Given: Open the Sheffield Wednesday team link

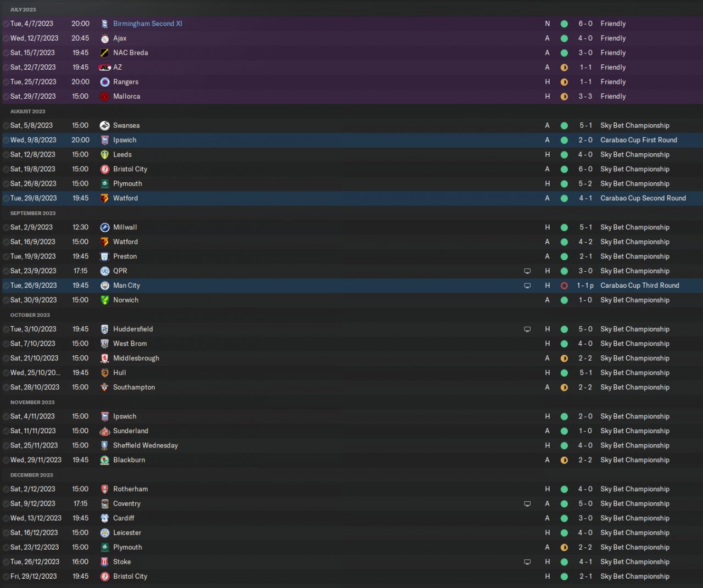Looking at the screenshot, I should (146, 445).
